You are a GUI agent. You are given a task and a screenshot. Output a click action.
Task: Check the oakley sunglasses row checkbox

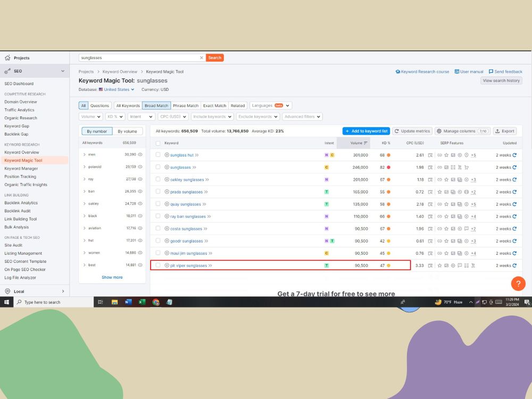pos(158,179)
